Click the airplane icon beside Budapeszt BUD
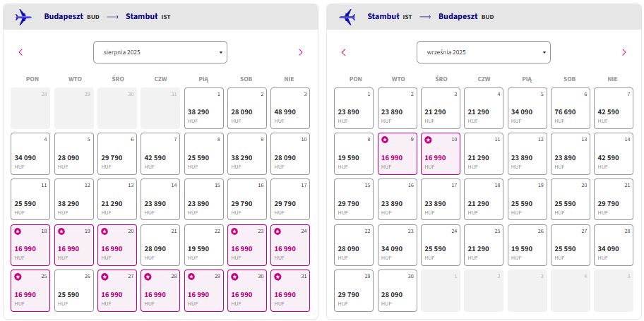Screen dimensions: 644x321 [x=23, y=17]
